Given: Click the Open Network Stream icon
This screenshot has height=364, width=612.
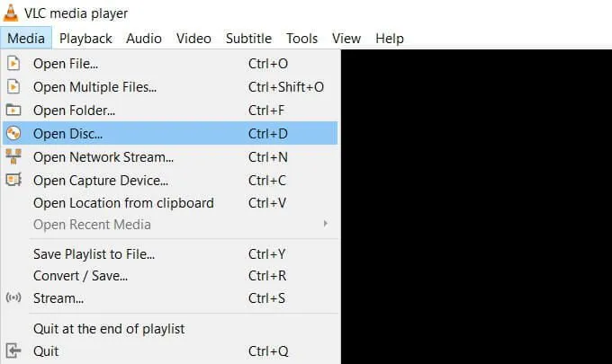Looking at the screenshot, I should pos(13,157).
